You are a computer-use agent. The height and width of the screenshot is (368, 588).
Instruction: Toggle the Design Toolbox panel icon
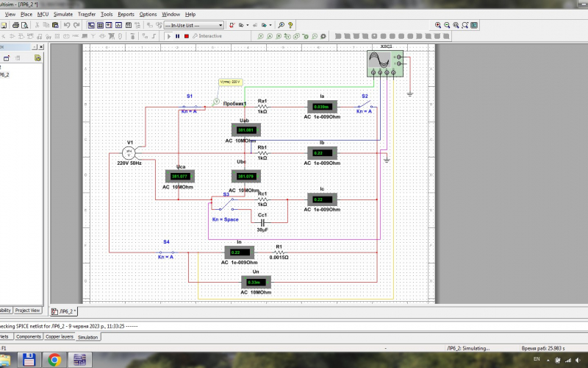(91, 25)
